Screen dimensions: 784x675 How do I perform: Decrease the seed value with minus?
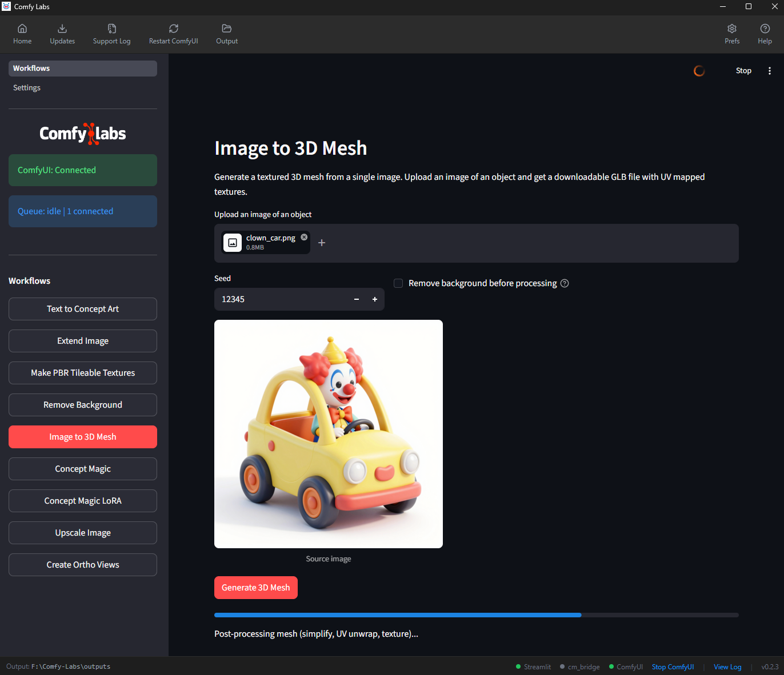pyautogui.click(x=357, y=299)
